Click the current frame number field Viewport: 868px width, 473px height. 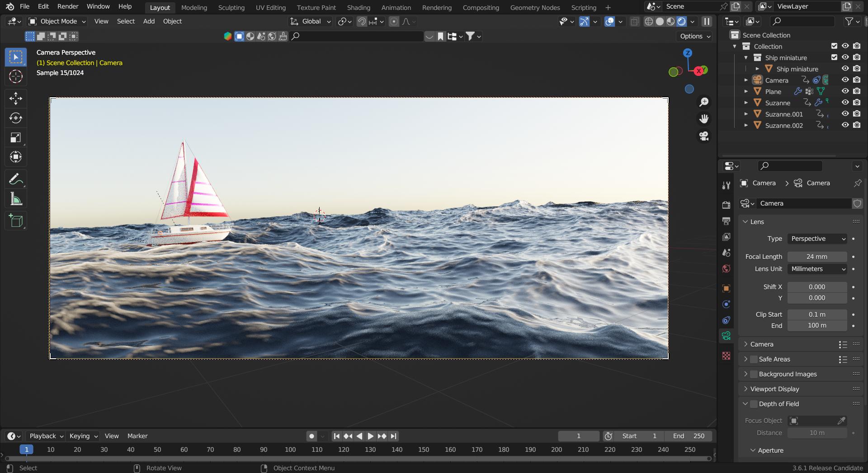point(579,436)
